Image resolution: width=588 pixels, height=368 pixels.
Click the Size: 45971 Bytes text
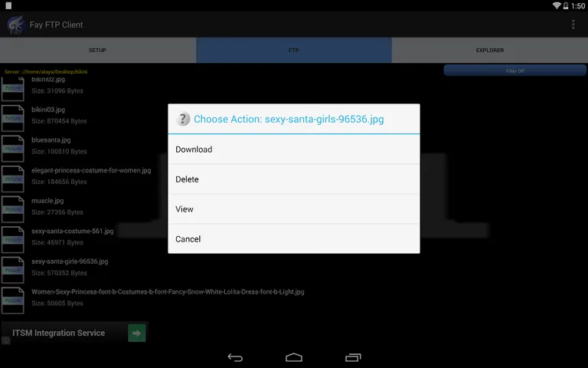(x=57, y=242)
